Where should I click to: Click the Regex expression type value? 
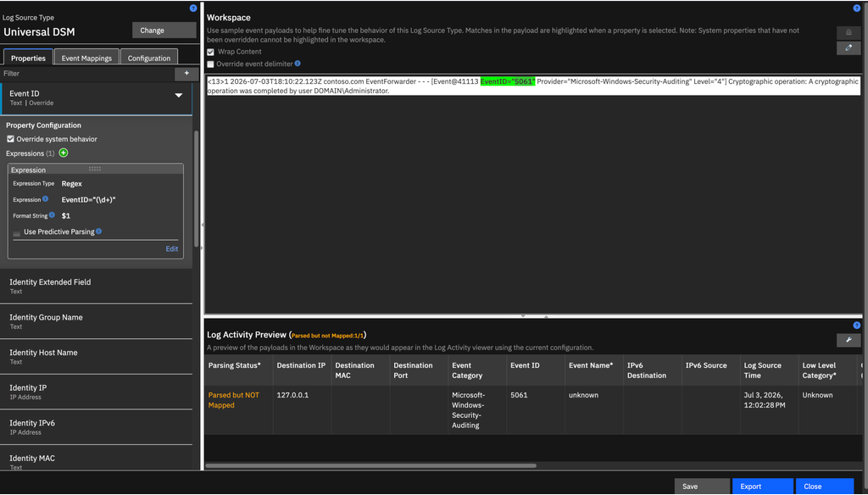click(x=71, y=183)
